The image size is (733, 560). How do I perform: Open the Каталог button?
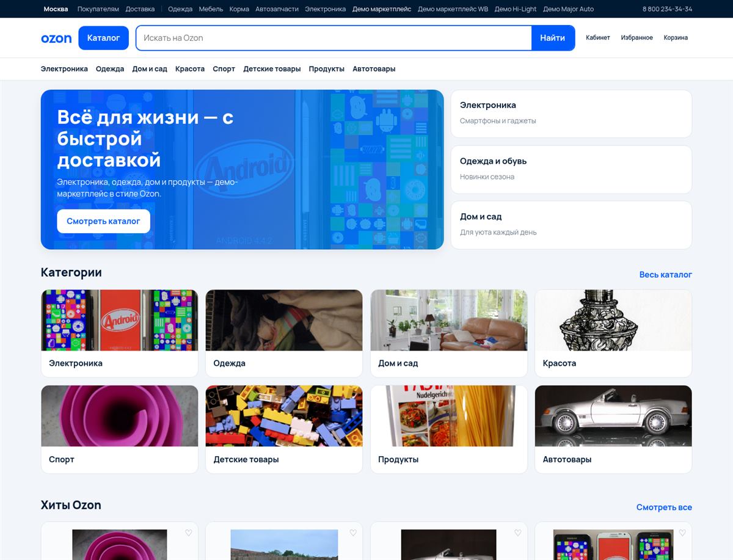(x=103, y=38)
